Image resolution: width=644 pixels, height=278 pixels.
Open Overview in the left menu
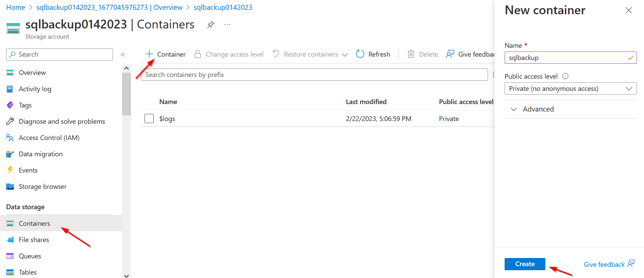click(x=32, y=73)
